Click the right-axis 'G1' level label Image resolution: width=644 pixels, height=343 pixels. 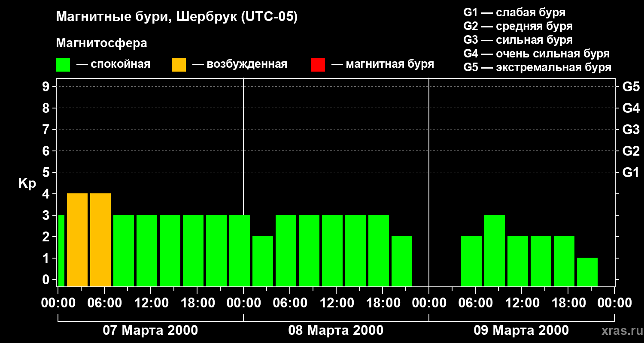pyautogui.click(x=631, y=172)
